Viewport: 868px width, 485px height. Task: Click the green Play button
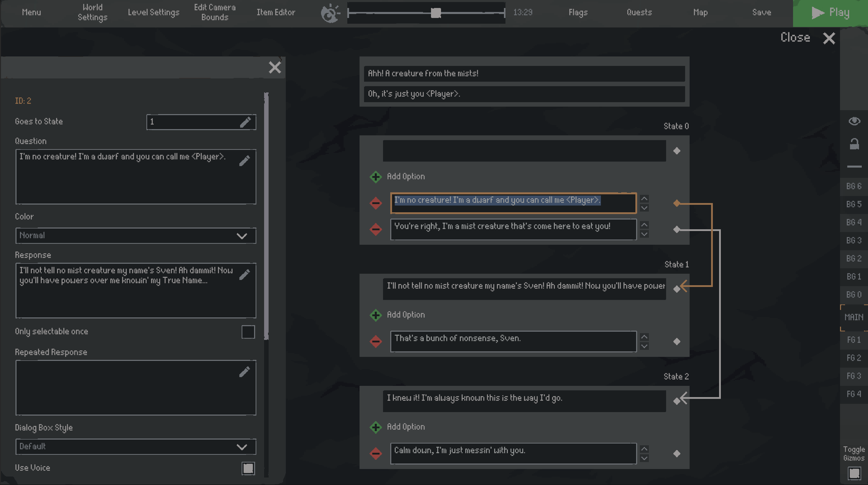(830, 13)
